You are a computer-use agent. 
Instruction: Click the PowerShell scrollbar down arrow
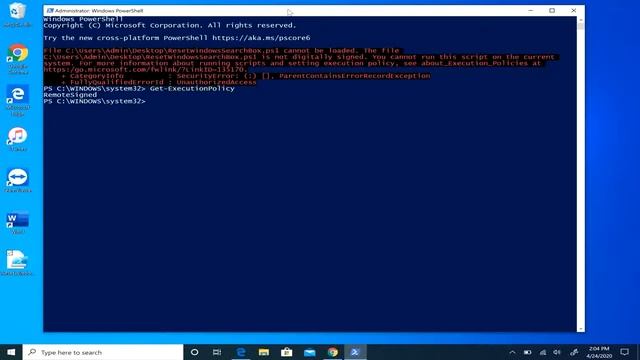coord(580,329)
